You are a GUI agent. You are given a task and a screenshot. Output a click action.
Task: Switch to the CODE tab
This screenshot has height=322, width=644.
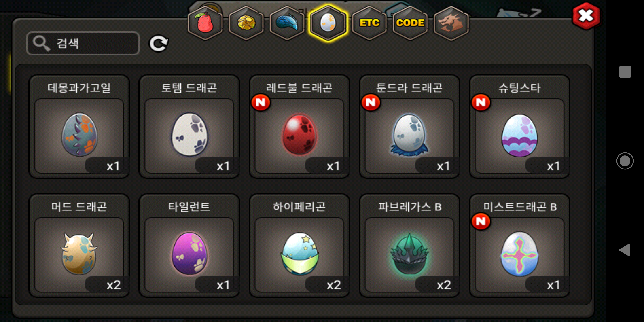pyautogui.click(x=410, y=23)
